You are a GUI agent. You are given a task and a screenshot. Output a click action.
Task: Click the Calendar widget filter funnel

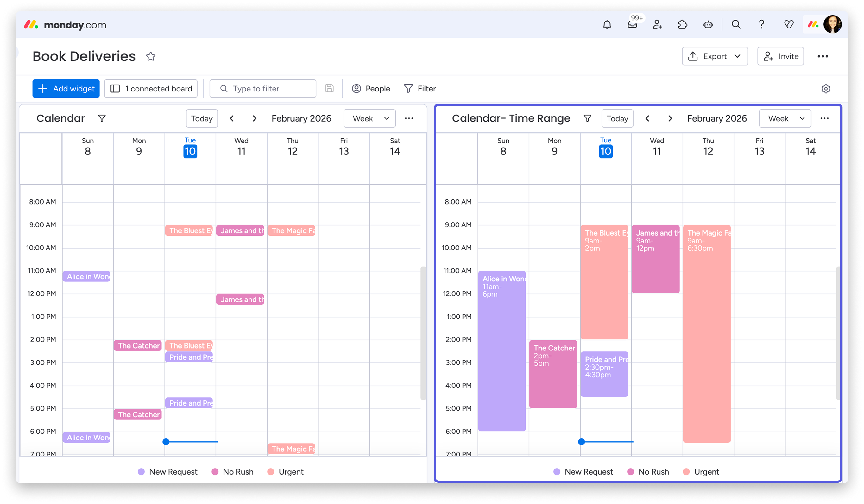(x=102, y=119)
